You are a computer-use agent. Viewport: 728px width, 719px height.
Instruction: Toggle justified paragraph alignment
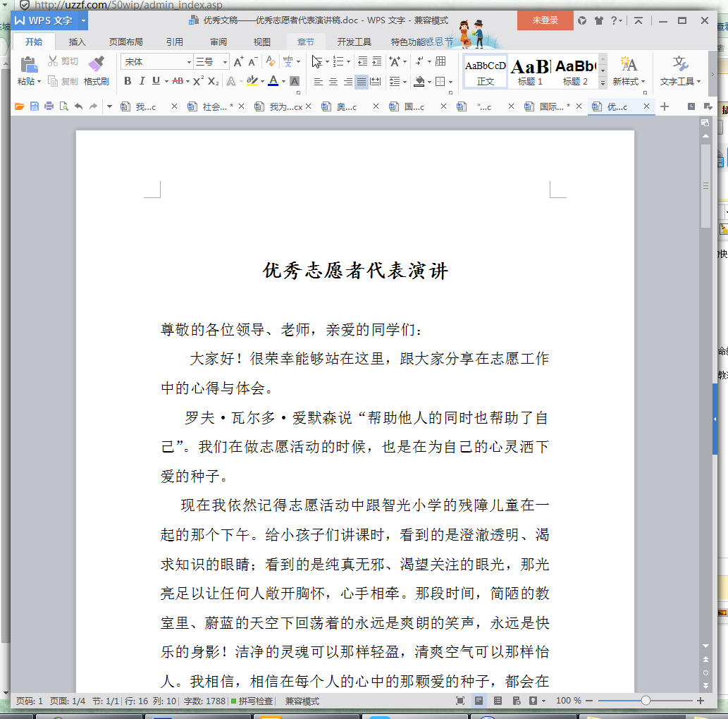coord(362,82)
